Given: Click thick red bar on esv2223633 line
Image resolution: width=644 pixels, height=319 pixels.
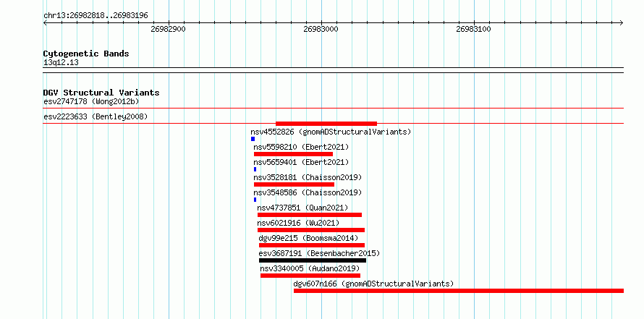Looking at the screenshot, I should coord(326,124).
